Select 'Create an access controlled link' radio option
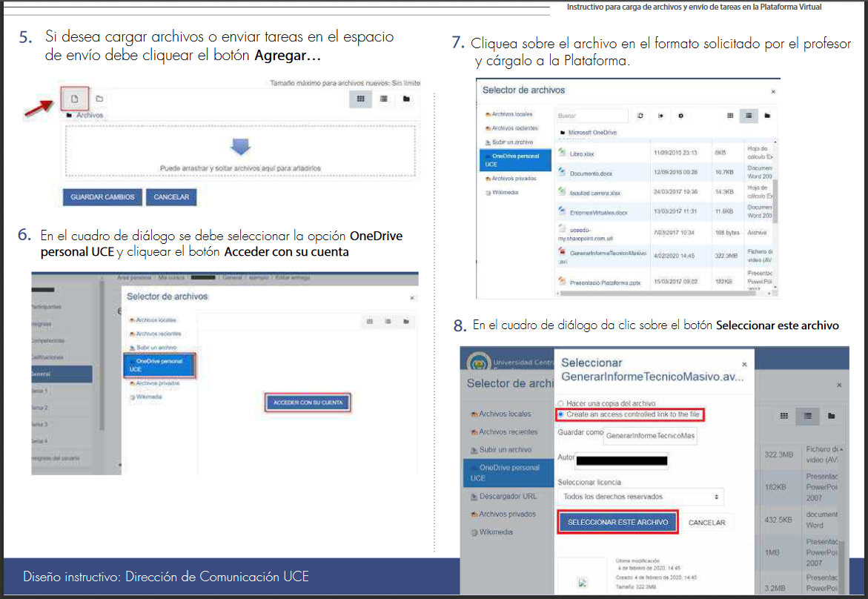 click(561, 414)
